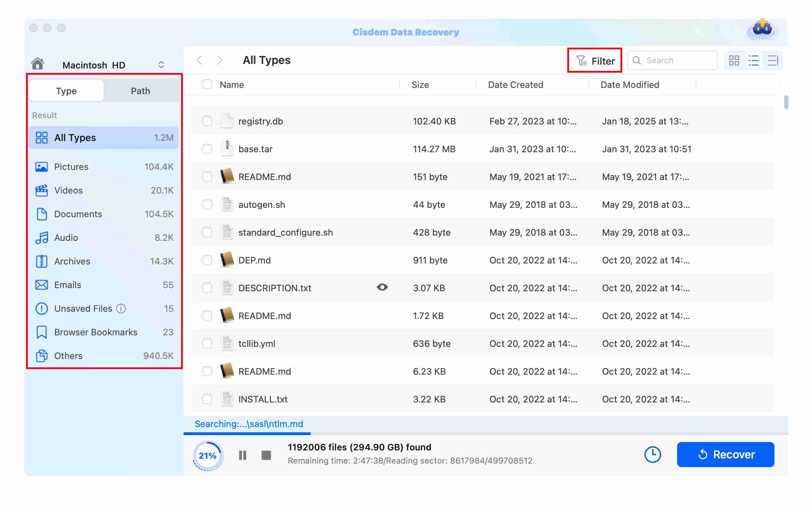Click the home icon in the sidebar
Image resolution: width=812 pixels, height=506 pixels.
point(38,64)
